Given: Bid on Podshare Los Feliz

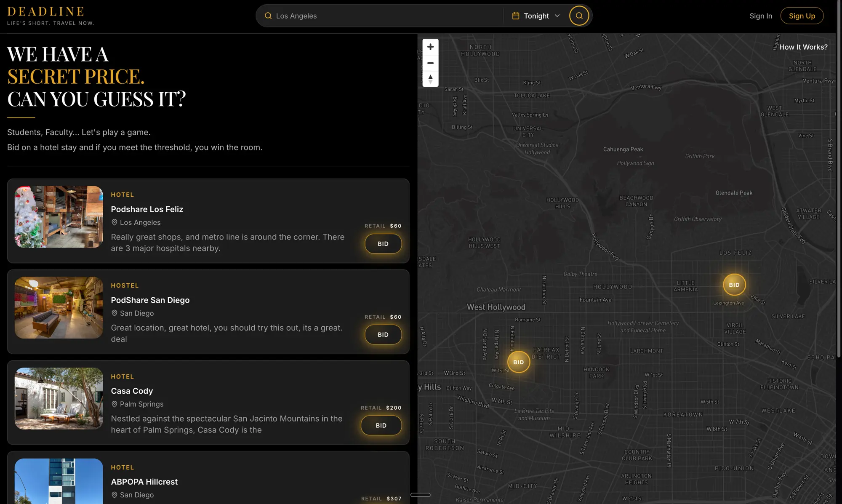Looking at the screenshot, I should (383, 244).
